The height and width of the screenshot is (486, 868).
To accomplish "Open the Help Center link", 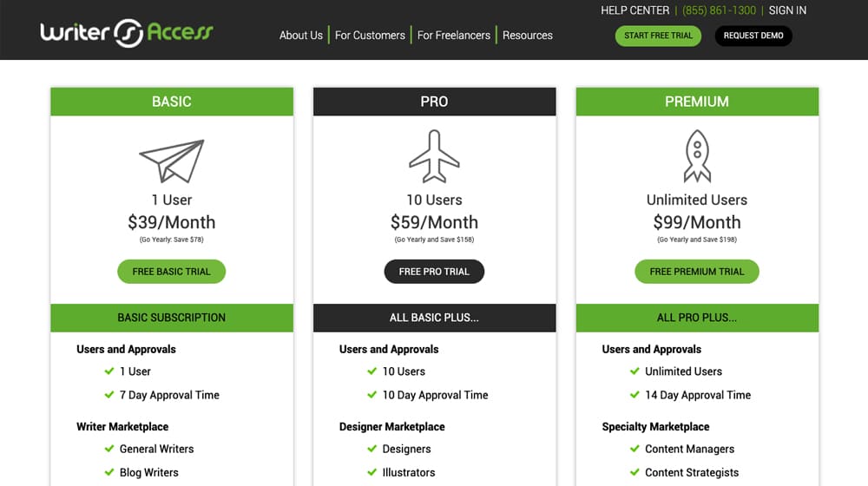I will coord(635,10).
